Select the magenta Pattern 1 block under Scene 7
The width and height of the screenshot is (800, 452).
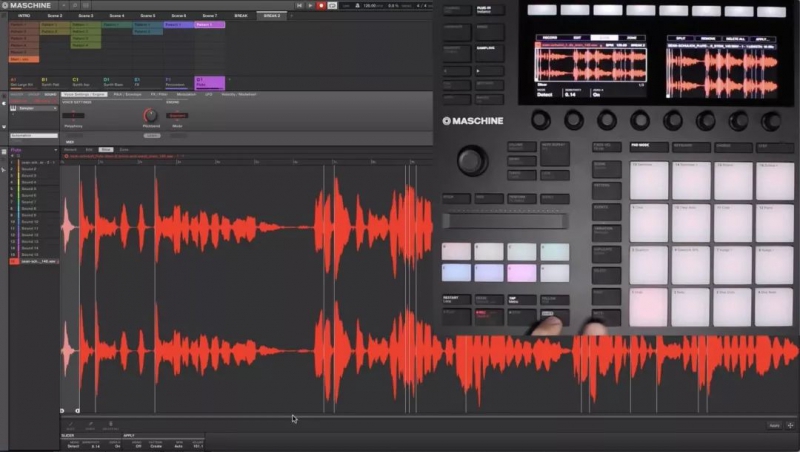210,24
